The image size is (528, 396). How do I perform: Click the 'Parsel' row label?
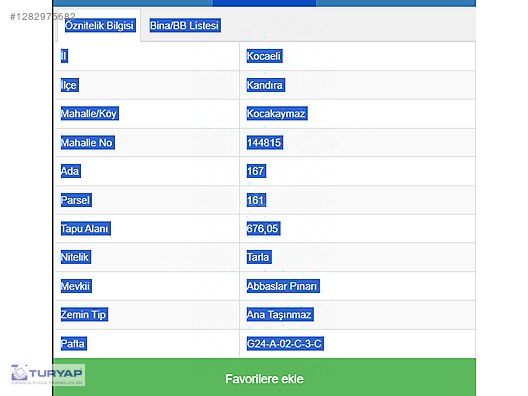76,200
